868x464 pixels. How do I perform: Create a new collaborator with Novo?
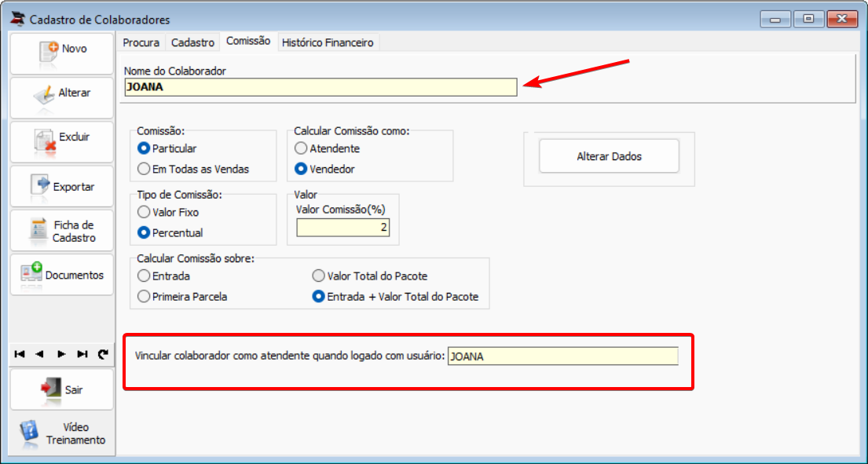click(x=61, y=53)
